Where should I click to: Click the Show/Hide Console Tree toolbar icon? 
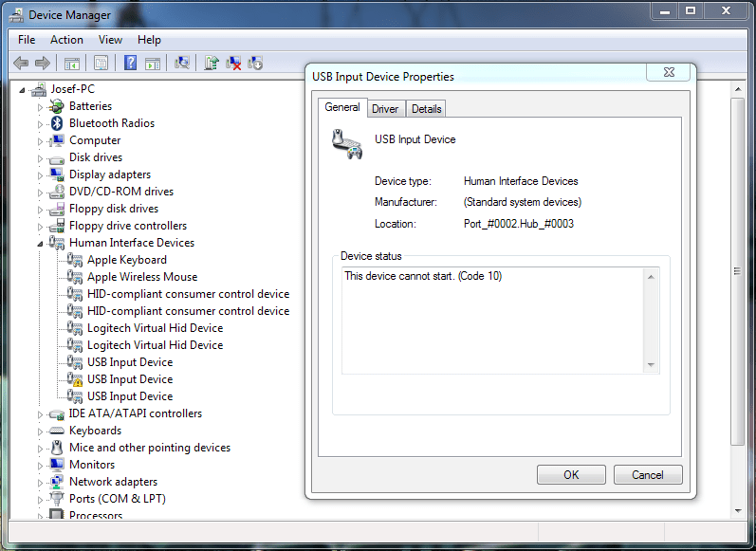point(72,64)
